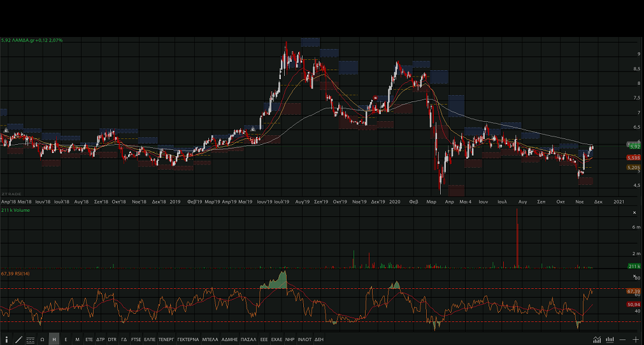Select the trend line drawing tool

click(18, 339)
